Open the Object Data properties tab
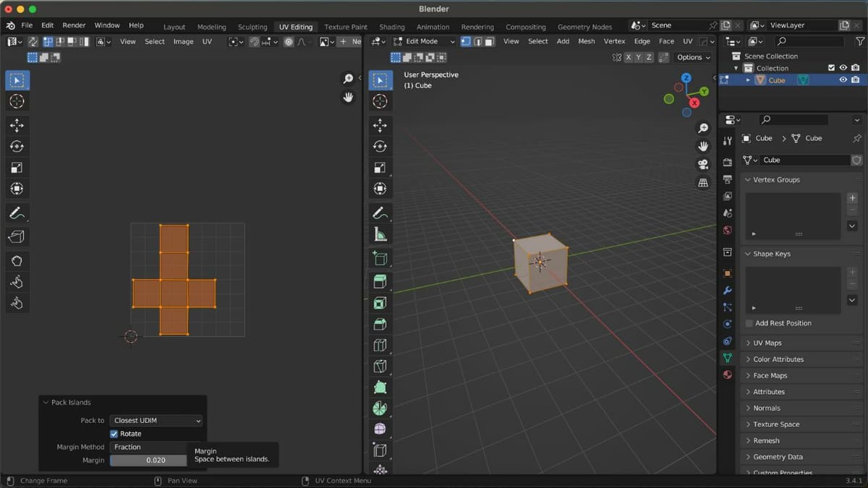Screen dimensions: 868x488 click(728, 358)
